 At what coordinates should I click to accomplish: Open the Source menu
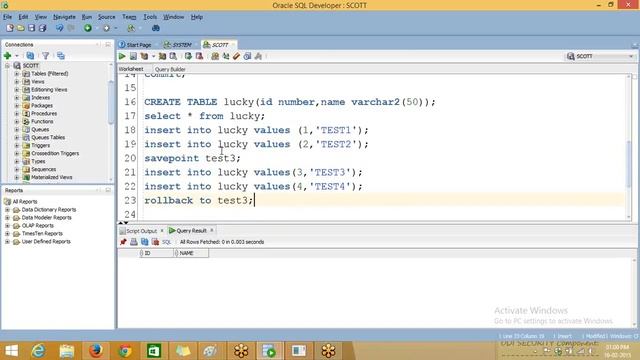pyautogui.click(x=106, y=17)
